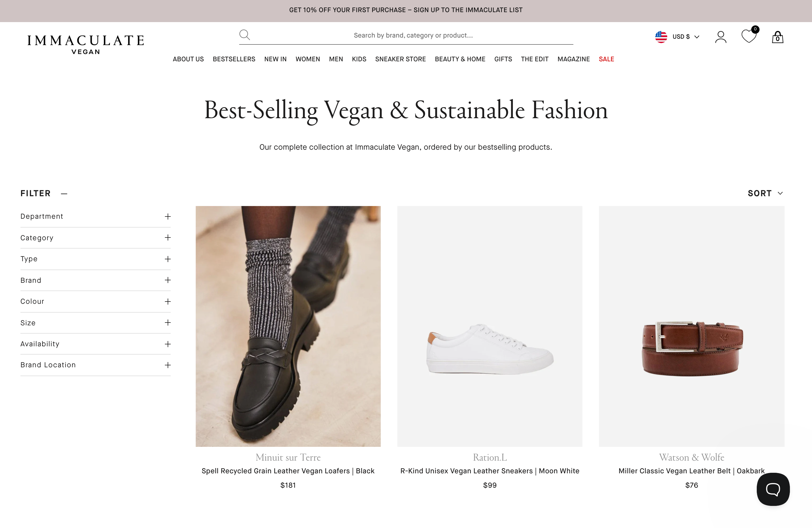The image size is (812, 528).
Task: Expand the Brand filter
Action: pyautogui.click(x=168, y=280)
